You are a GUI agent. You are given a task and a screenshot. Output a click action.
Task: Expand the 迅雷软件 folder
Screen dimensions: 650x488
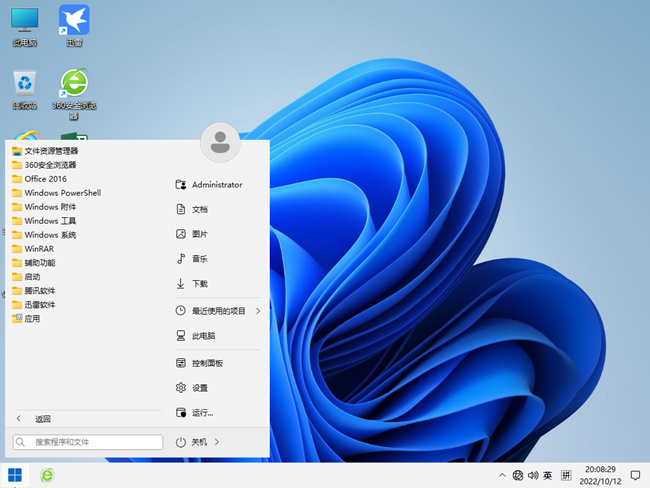click(x=34, y=305)
